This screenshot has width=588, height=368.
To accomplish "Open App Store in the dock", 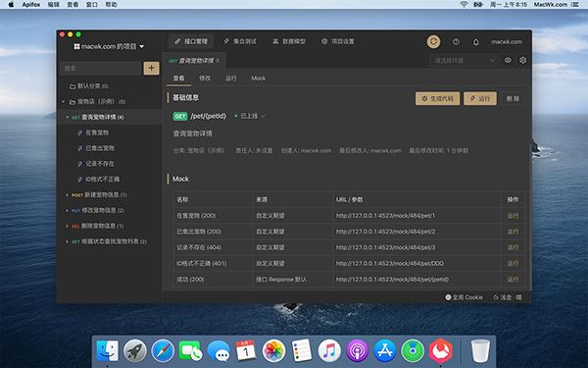I will (385, 350).
